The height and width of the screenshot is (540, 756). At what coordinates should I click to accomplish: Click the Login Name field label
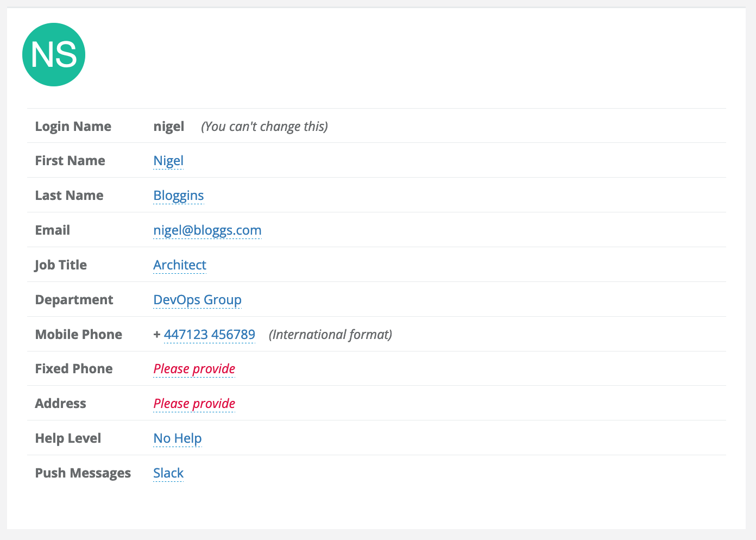[73, 127]
